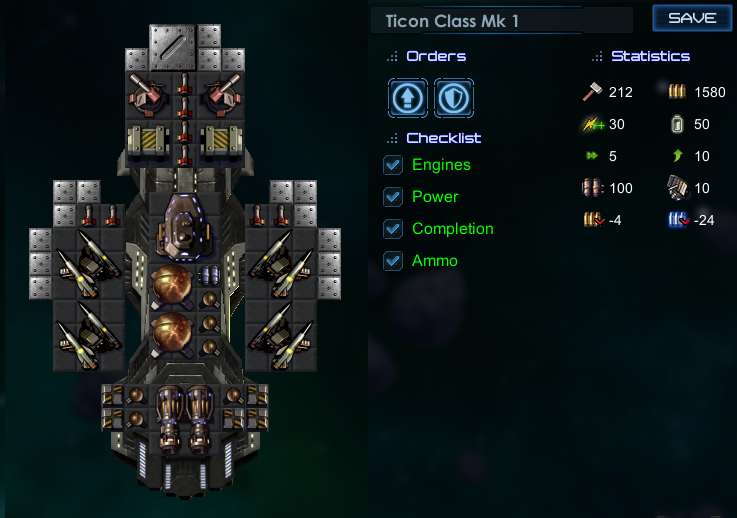Click the SAVE button
This screenshot has height=518, width=737.
point(692,18)
